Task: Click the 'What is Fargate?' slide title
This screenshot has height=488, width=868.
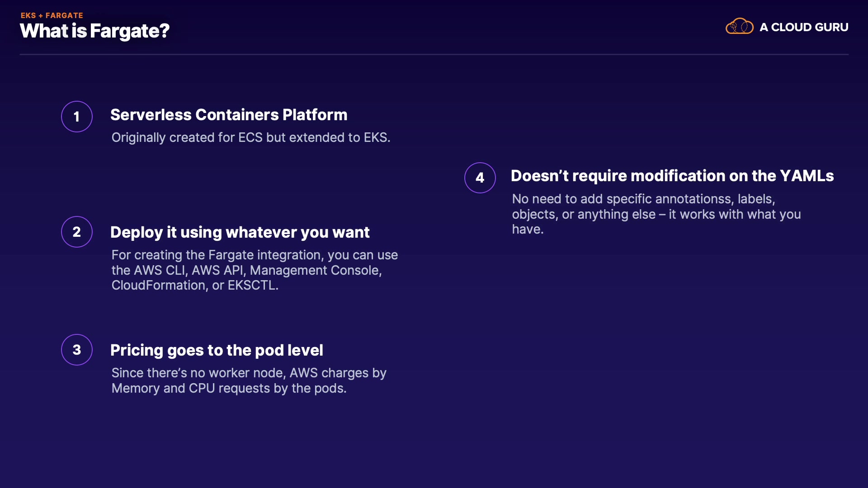Action: [94, 31]
